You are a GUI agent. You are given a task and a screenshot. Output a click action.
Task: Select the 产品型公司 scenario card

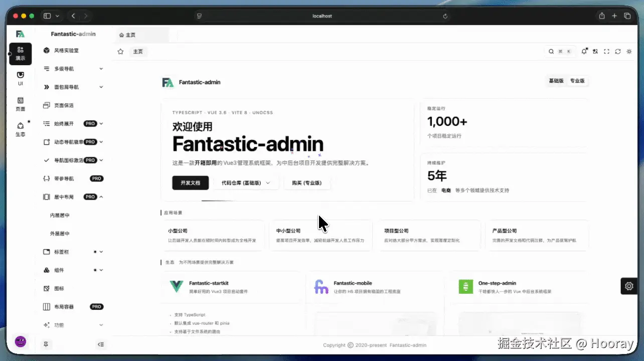(x=537, y=236)
